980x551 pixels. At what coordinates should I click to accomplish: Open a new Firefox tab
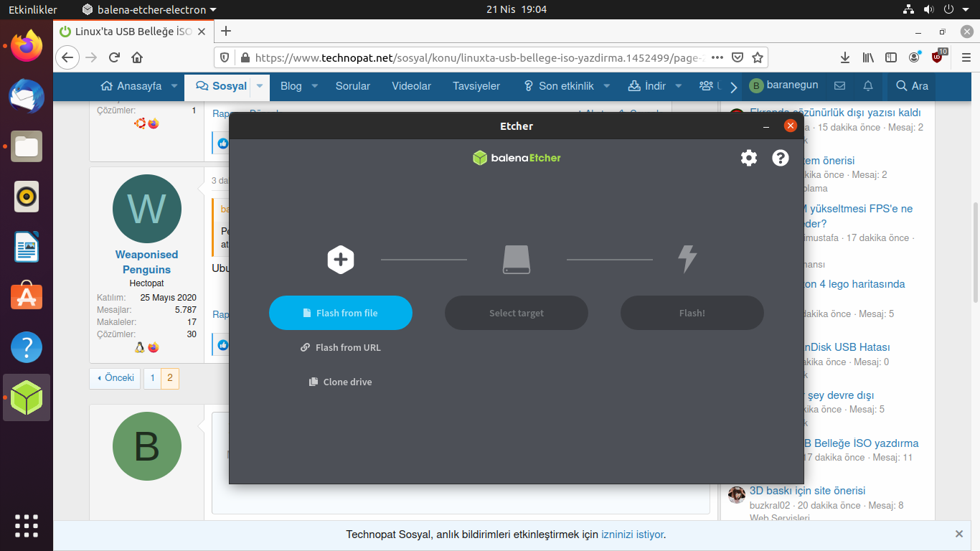pos(226,31)
